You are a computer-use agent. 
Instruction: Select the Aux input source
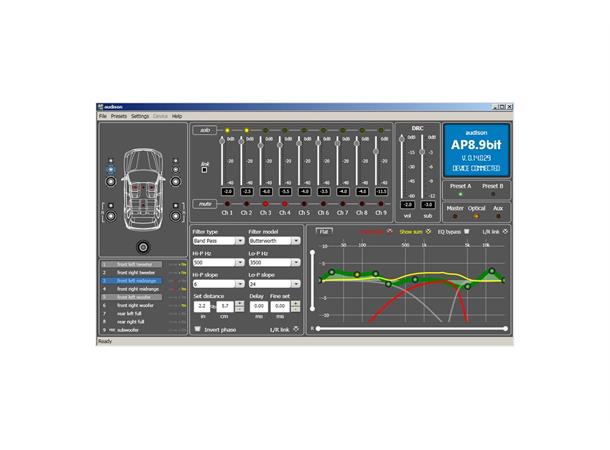[498, 216]
